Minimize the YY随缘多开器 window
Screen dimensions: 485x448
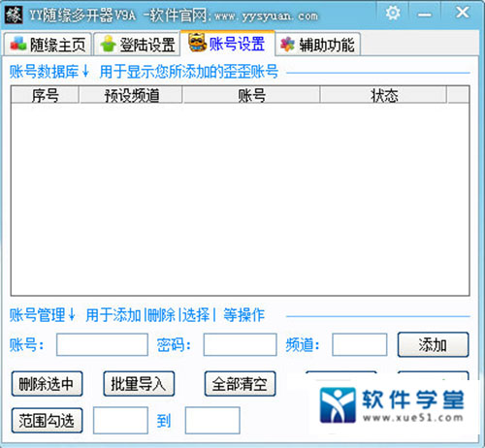click(x=424, y=15)
